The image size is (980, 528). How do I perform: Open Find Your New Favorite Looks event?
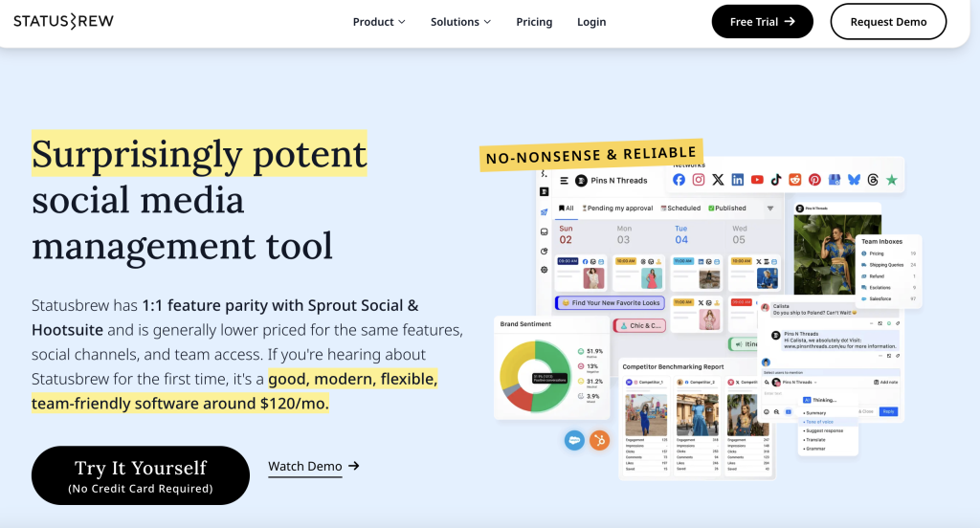(610, 303)
